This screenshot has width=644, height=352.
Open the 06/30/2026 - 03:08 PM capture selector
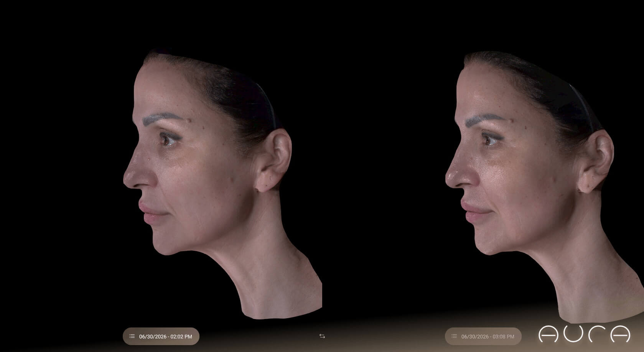(x=483, y=336)
